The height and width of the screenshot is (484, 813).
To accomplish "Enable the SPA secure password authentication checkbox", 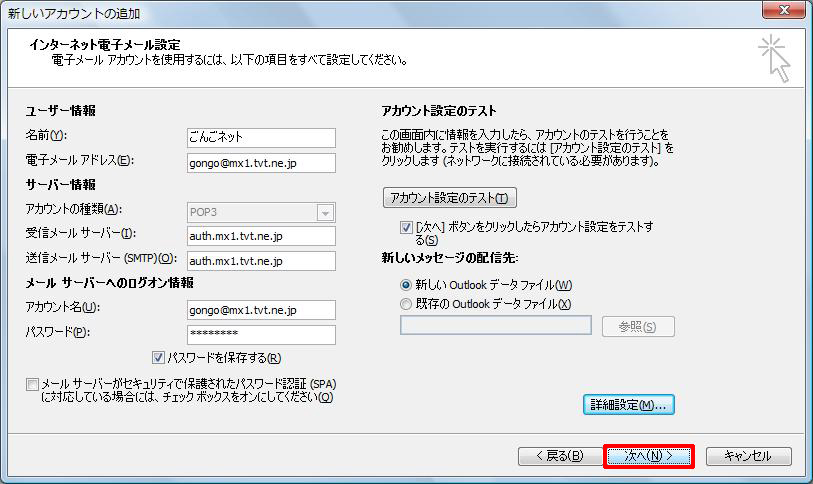I will (32, 384).
